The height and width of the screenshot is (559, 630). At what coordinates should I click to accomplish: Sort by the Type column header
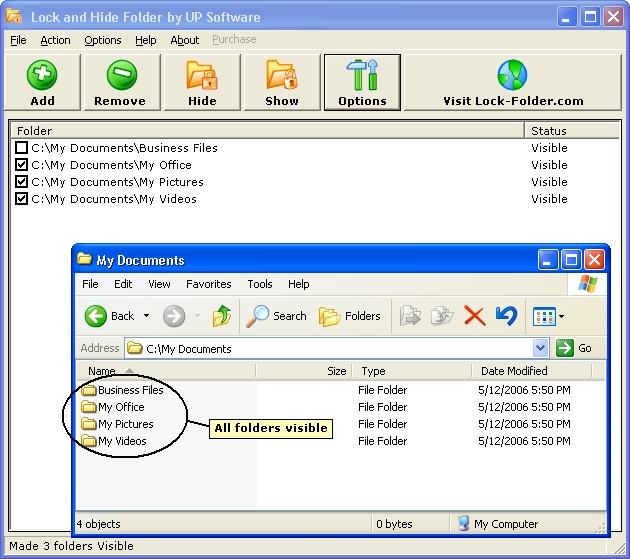coord(412,371)
